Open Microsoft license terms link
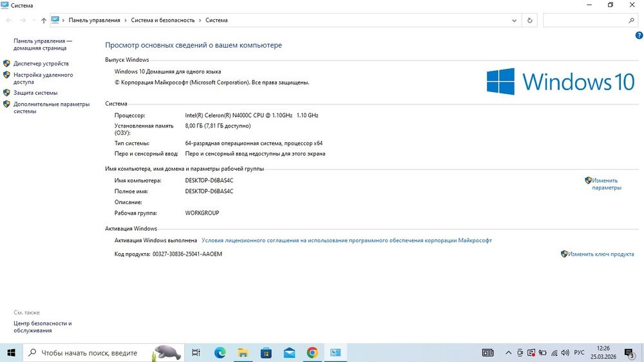This screenshot has width=644, height=362. pyautogui.click(x=346, y=240)
